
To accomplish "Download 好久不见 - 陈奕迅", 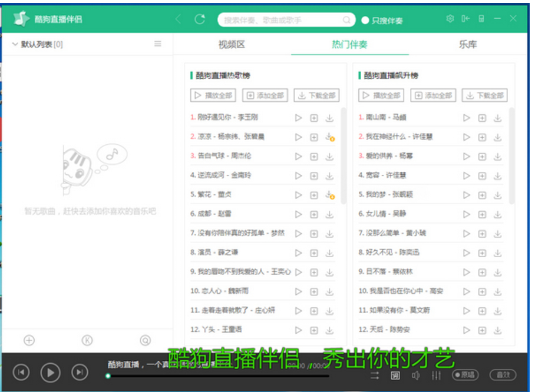I will pos(498,253).
